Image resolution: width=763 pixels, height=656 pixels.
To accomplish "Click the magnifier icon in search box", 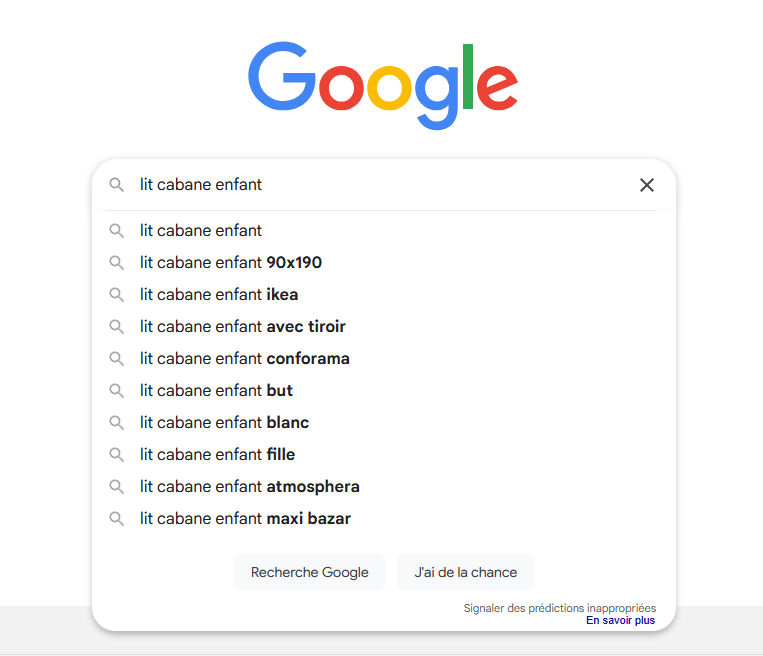I will pyautogui.click(x=117, y=185).
